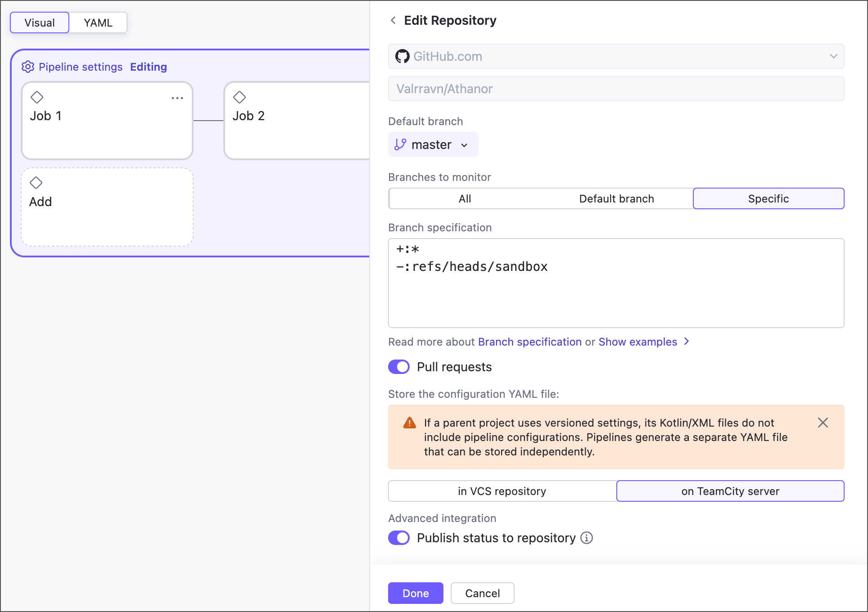Image resolution: width=868 pixels, height=612 pixels.
Task: Dismiss the versioned settings warning via X icon
Action: tap(823, 423)
